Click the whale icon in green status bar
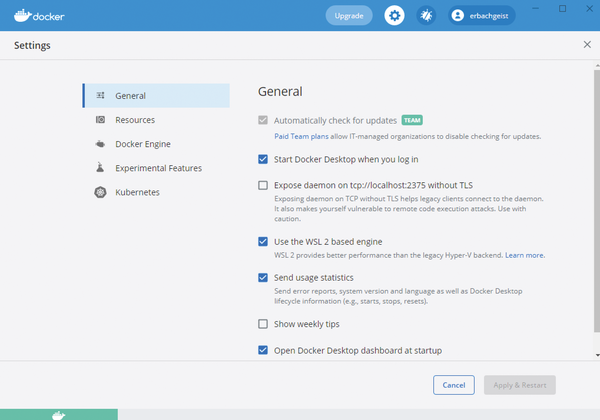Screen dimensions: 600x420 click(59, 415)
